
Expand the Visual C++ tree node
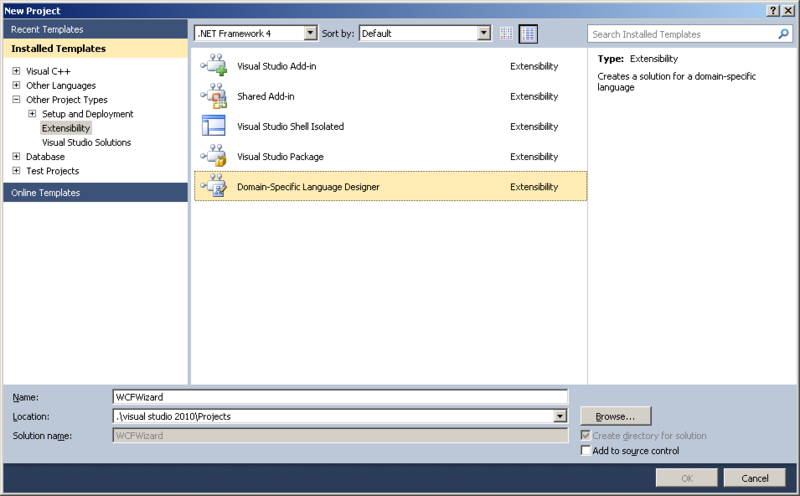[16, 71]
